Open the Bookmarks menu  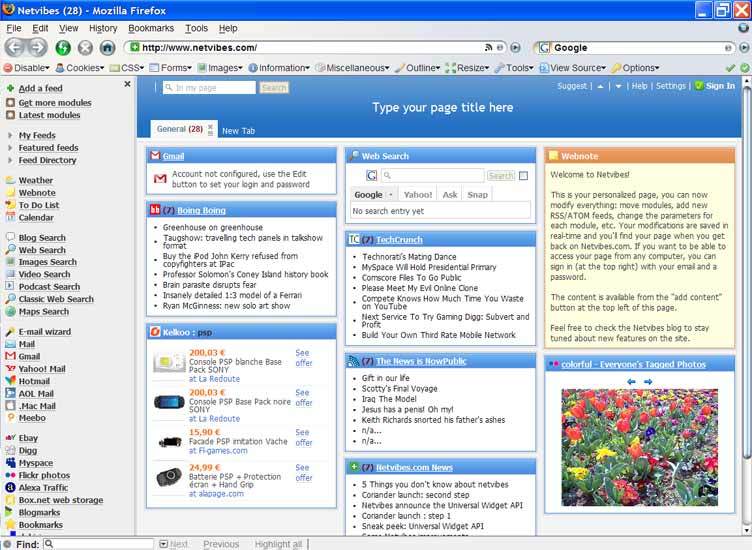click(x=151, y=28)
